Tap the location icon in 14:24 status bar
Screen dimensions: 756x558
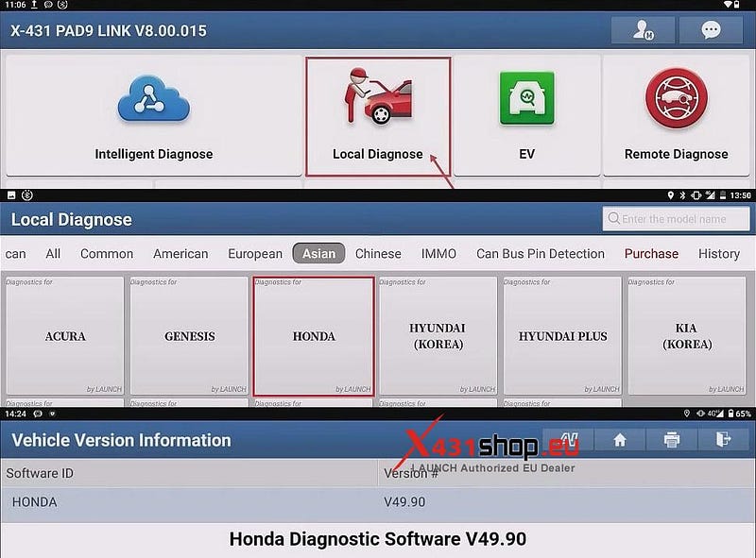pyautogui.click(x=687, y=414)
